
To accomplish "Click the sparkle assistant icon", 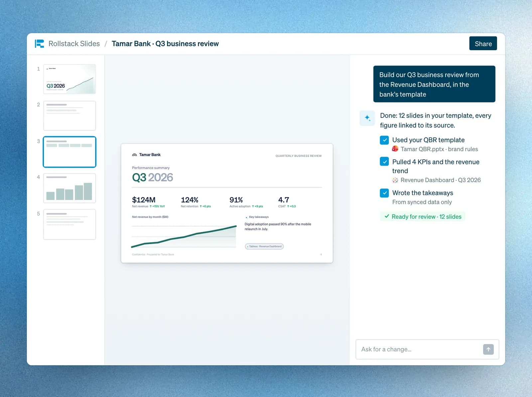I will [x=367, y=118].
